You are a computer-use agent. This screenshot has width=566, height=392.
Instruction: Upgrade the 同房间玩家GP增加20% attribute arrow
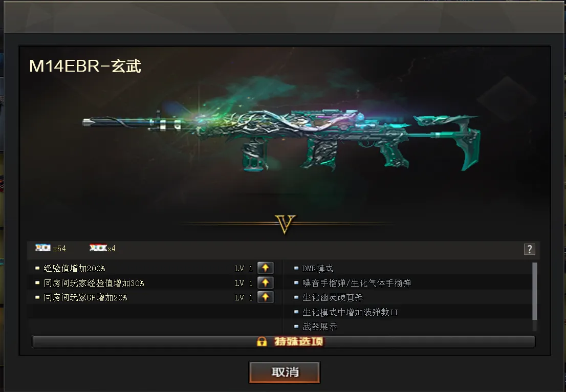click(x=265, y=297)
